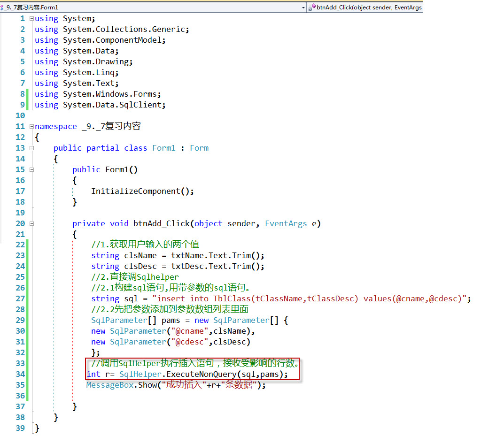This screenshot has width=504, height=436.
Task: Click the comment '//1.获取用户输入的两个值'
Action: click(x=145, y=245)
